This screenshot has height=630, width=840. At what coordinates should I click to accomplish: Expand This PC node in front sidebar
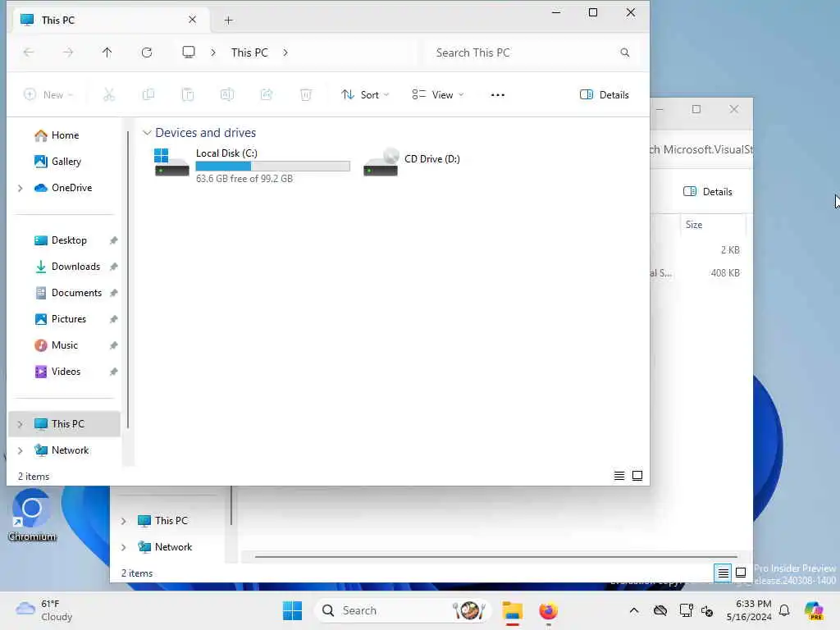(21, 424)
